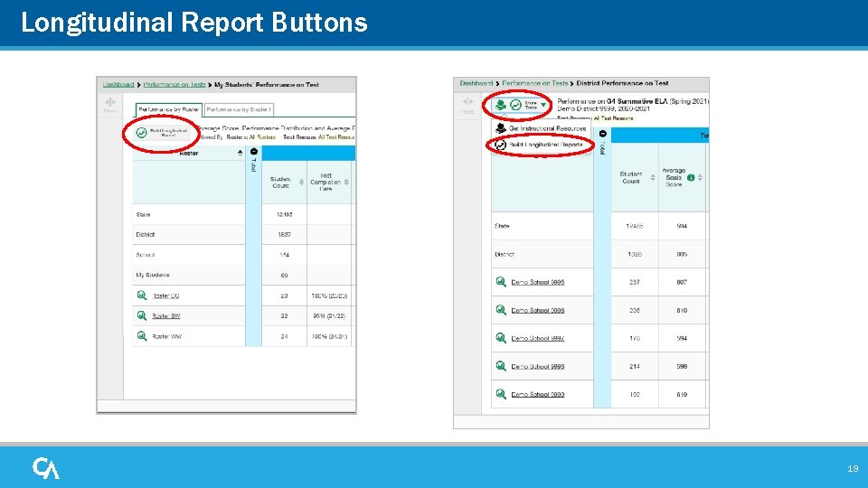
Task: Open the Roster WW link
Action: (x=167, y=336)
